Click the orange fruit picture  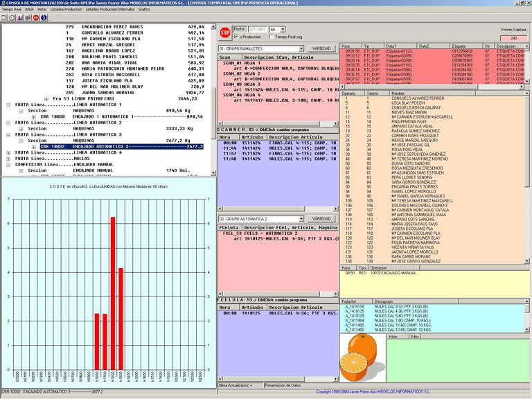[x=363, y=357]
